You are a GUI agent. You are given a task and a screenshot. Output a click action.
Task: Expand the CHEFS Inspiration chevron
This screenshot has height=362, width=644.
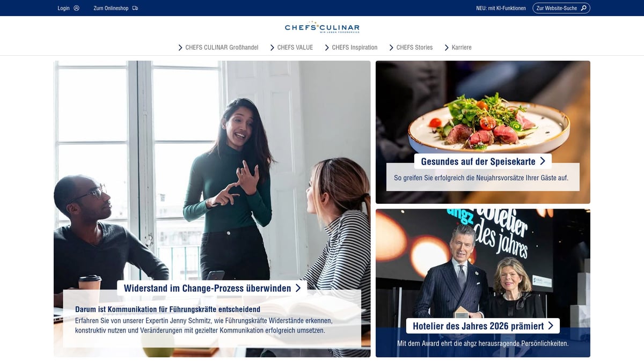point(327,47)
